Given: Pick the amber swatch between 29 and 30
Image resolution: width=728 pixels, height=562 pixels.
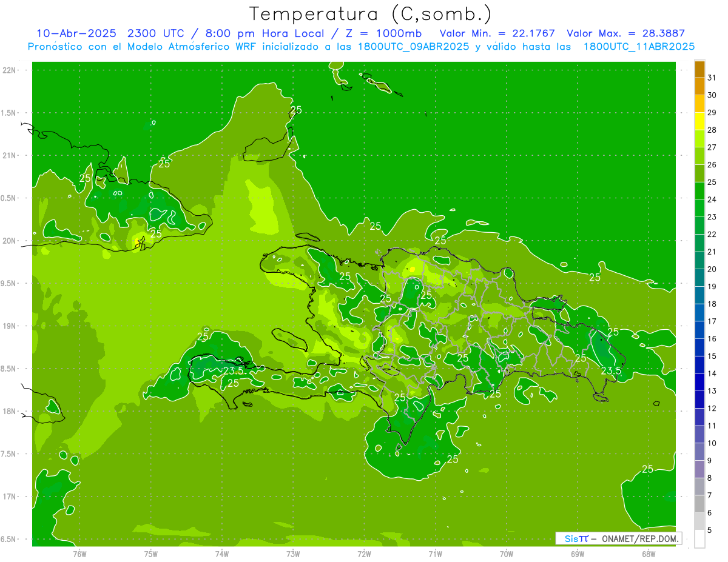Looking at the screenshot, I should (699, 104).
